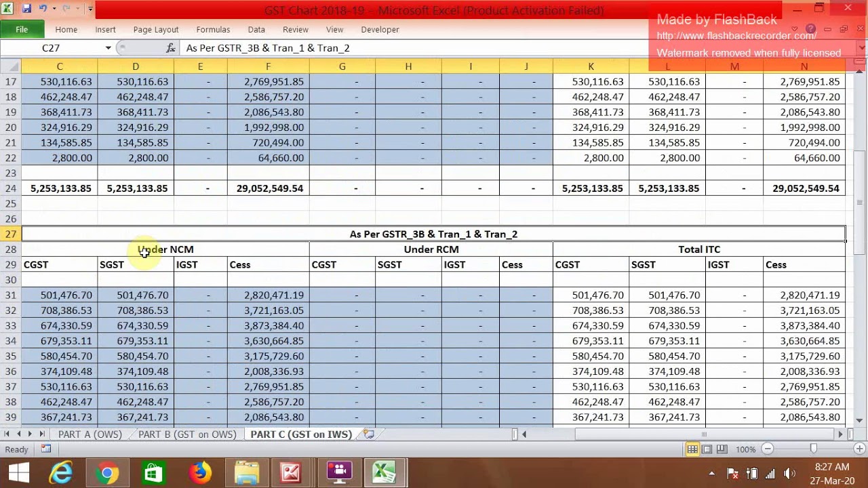Open File Explorer from taskbar
The image size is (868, 488).
246,472
